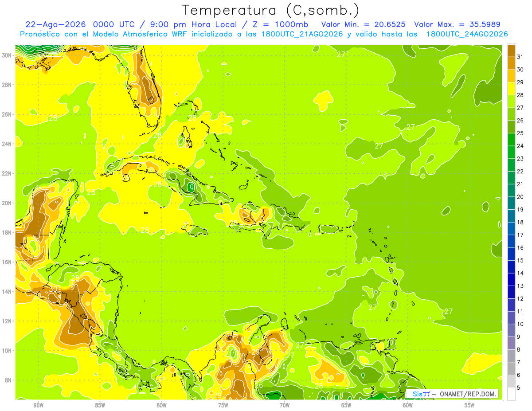Image resolution: width=532 pixels, height=411 pixels.
Task: Click the '80W' longitude axis label
Action: click(161, 405)
